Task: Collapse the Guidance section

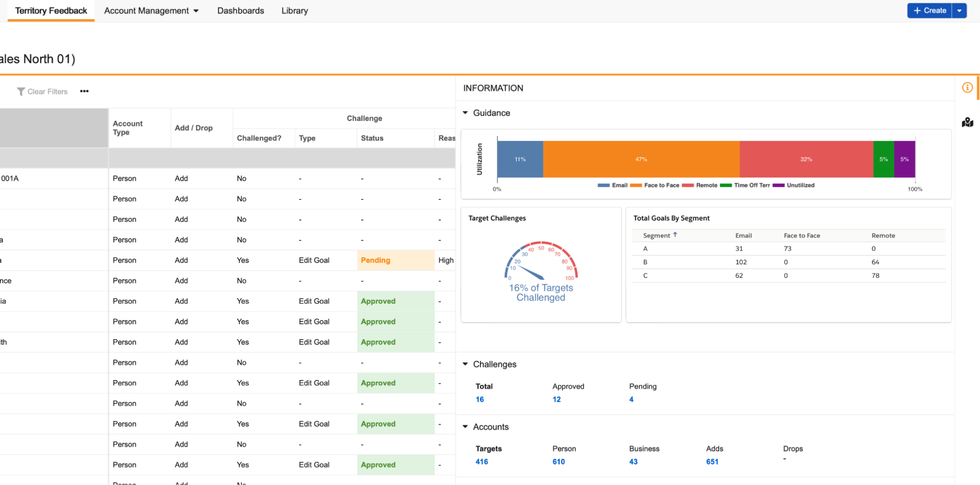Action: (x=465, y=113)
